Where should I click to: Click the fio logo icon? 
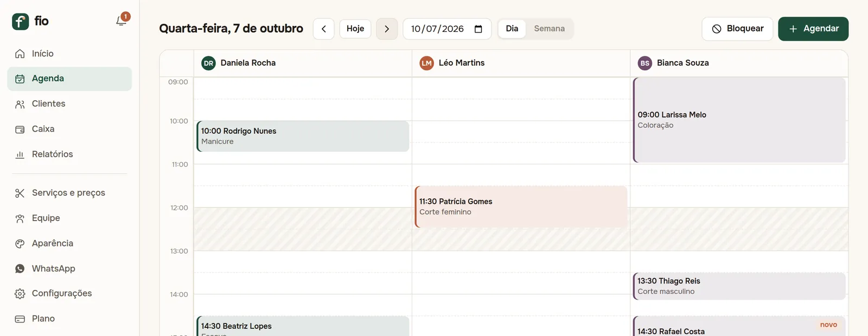(20, 21)
